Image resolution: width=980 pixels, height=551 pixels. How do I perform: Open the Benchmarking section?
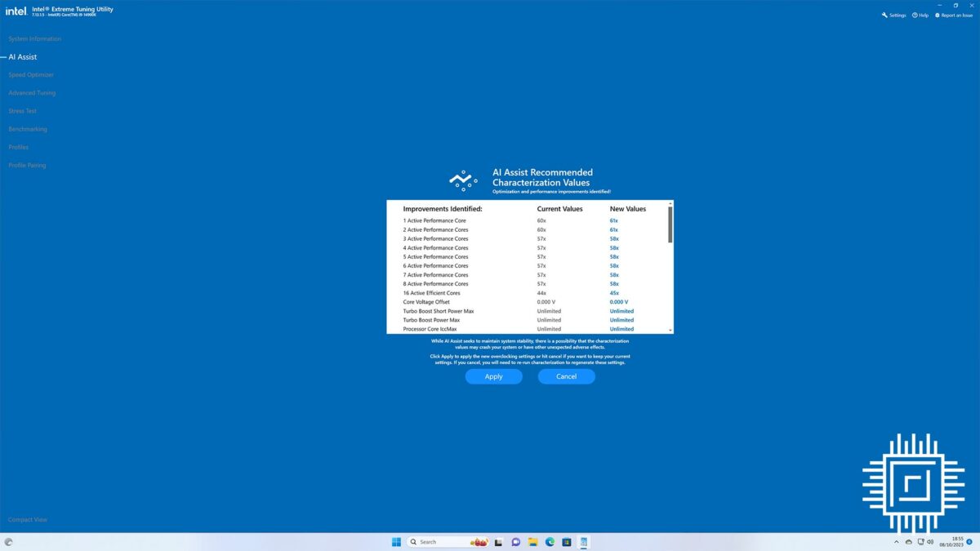click(28, 128)
